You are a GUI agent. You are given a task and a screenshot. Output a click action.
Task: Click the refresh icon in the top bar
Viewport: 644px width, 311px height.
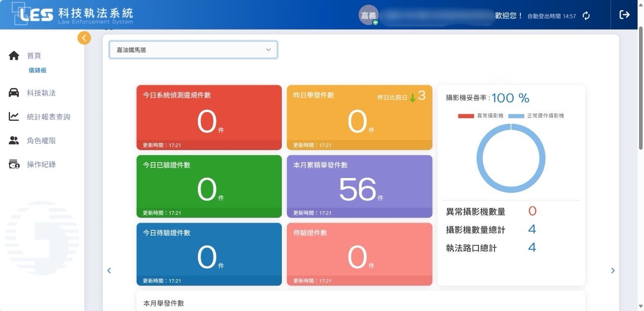(586, 15)
